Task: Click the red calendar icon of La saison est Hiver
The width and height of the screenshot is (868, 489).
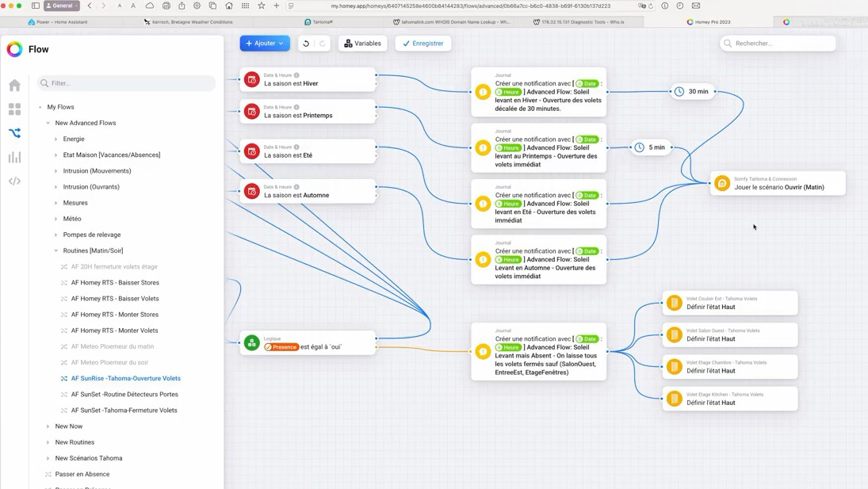Action: coord(252,80)
